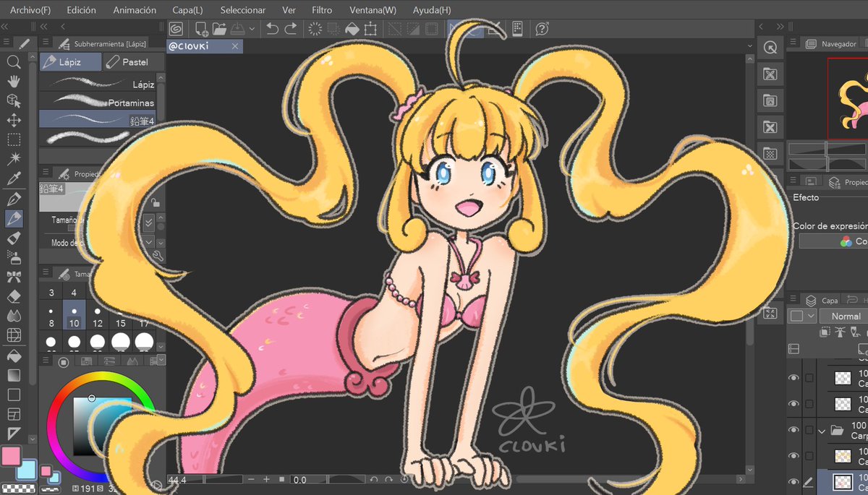
Task: Close the @clouki canvas tab
Action: point(235,46)
